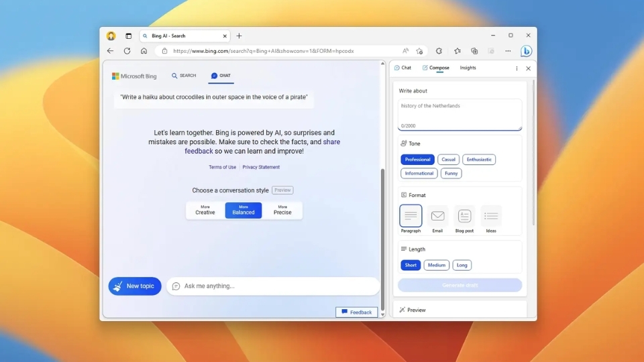The image size is (644, 362).
Task: Open the Collections icon
Action: (x=474, y=51)
